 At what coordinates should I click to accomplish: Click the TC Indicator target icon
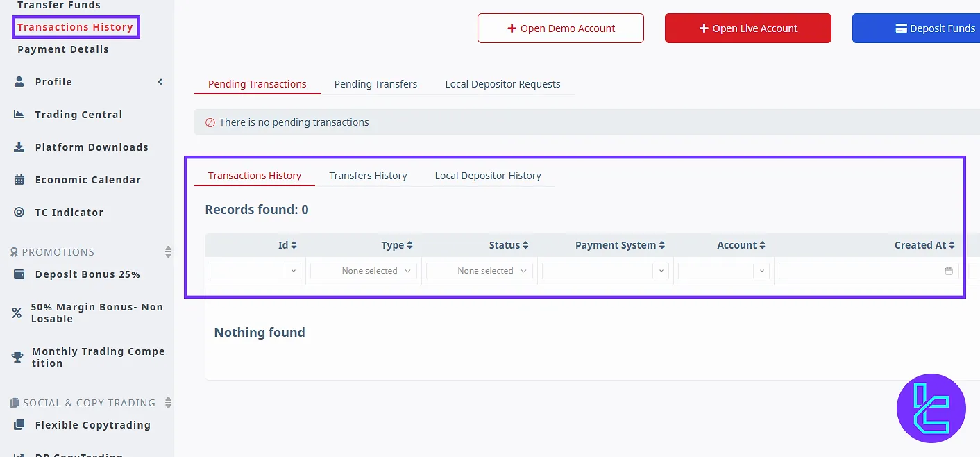(x=19, y=213)
